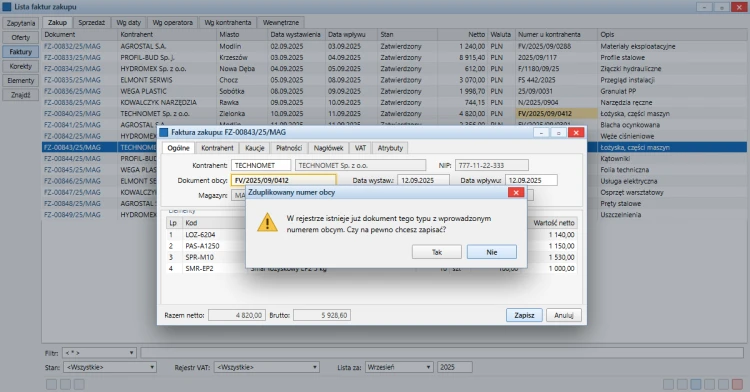This screenshot has height=392, width=750.
Task: Click the long filter text field next to Filtr
Action: tap(441, 353)
